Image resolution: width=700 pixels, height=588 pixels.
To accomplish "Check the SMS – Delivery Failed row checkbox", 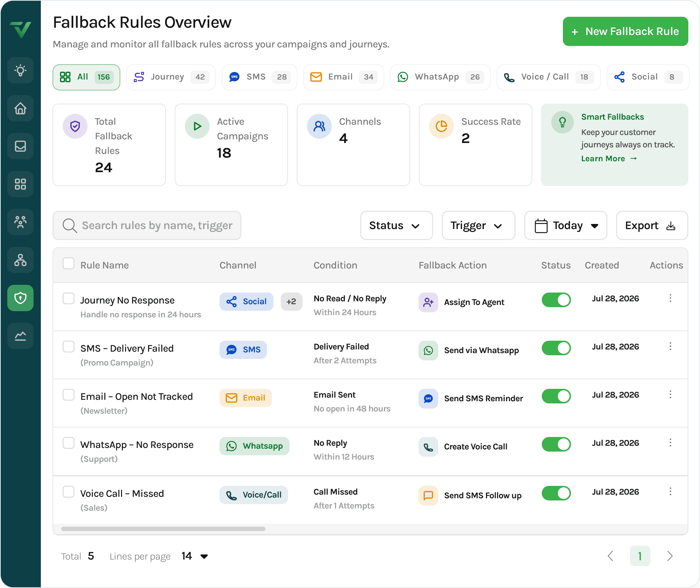I will (x=69, y=347).
